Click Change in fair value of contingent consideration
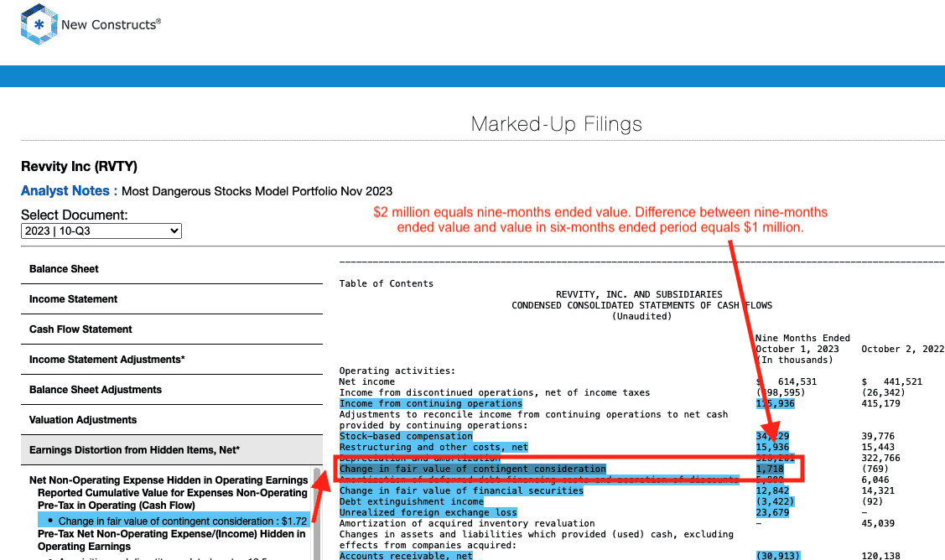Image resolution: width=945 pixels, height=560 pixels. click(x=473, y=469)
